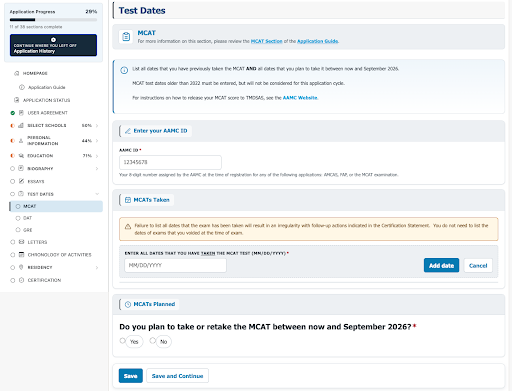This screenshot has width=512, height=391.
Task: Click the Cancel button
Action: 478,266
